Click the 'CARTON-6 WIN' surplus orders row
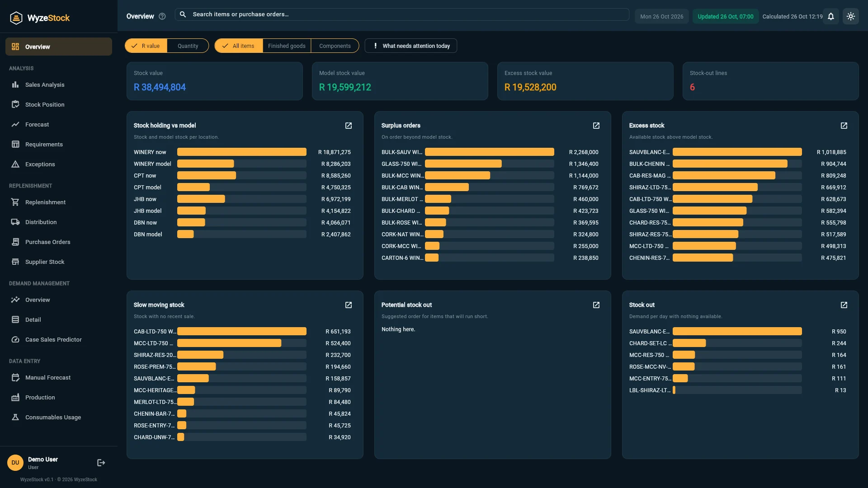868x488 pixels. click(x=490, y=258)
